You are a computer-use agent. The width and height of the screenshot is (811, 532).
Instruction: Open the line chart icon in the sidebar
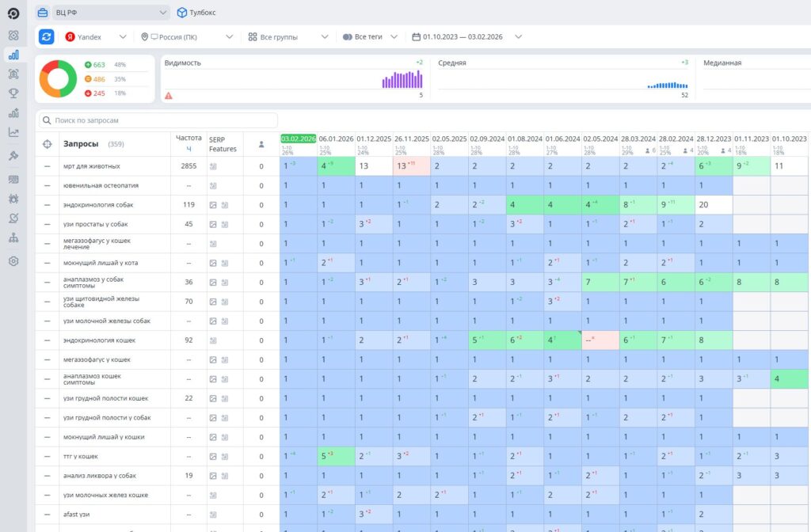tap(13, 132)
